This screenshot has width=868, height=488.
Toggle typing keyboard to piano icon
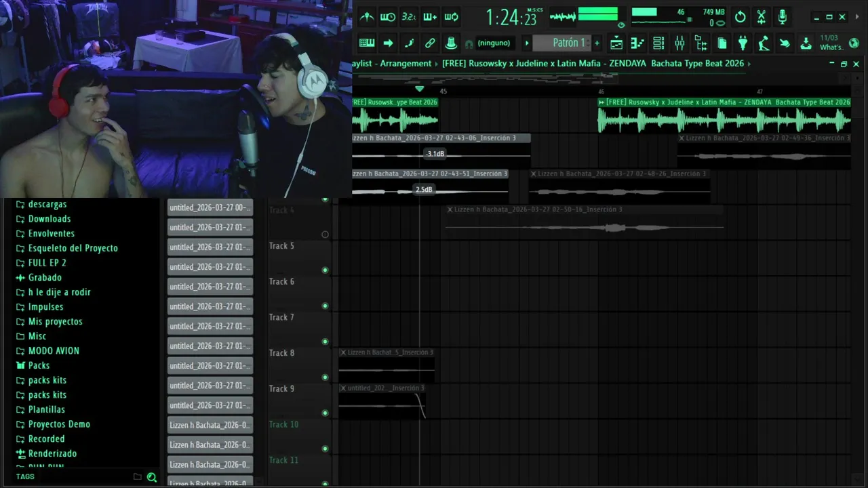coord(367,43)
